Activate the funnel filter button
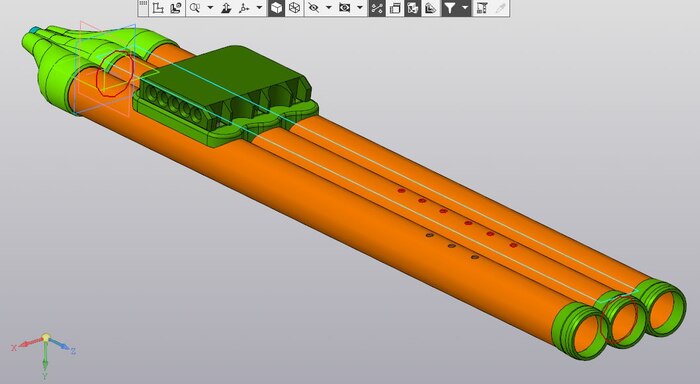700x384 pixels. pyautogui.click(x=450, y=8)
